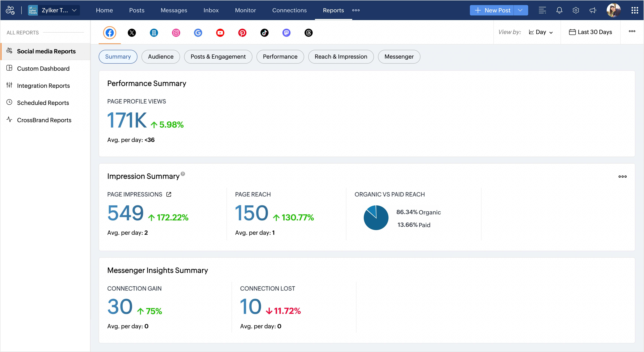The height and width of the screenshot is (352, 644).
Task: Select the TikTok channel icon
Action: coord(264,33)
